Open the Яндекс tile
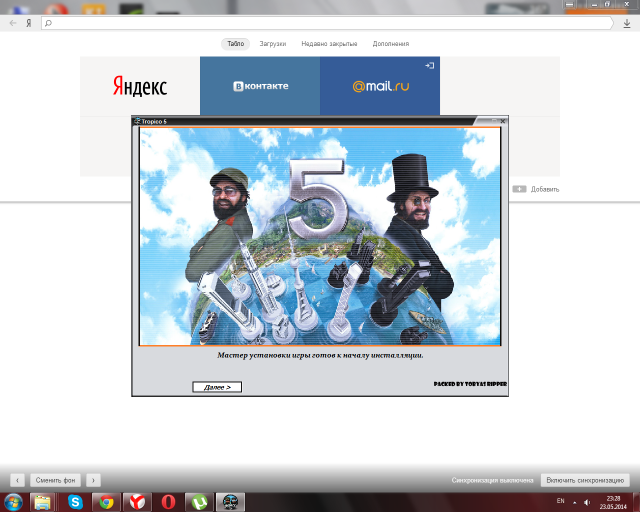640x512 pixels. 140,86
